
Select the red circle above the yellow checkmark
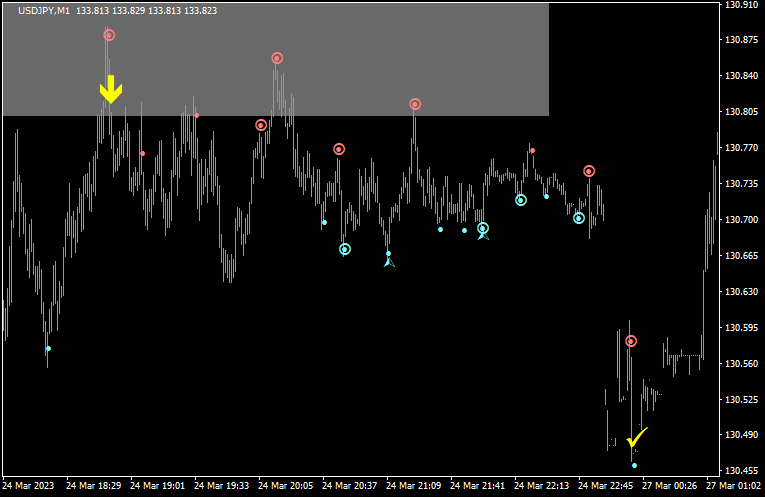(631, 341)
